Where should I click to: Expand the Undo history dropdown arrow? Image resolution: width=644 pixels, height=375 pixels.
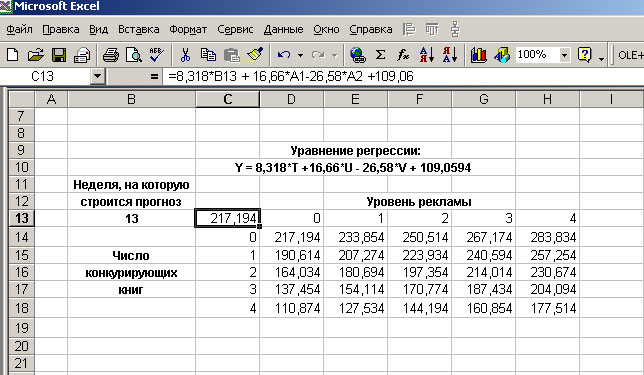pyautogui.click(x=301, y=55)
